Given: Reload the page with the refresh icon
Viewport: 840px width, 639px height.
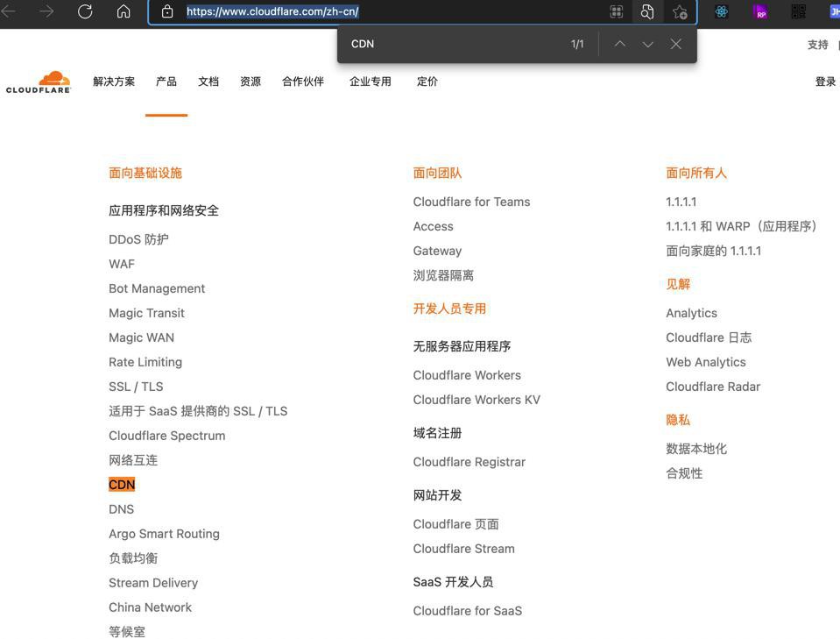Looking at the screenshot, I should coord(85,11).
